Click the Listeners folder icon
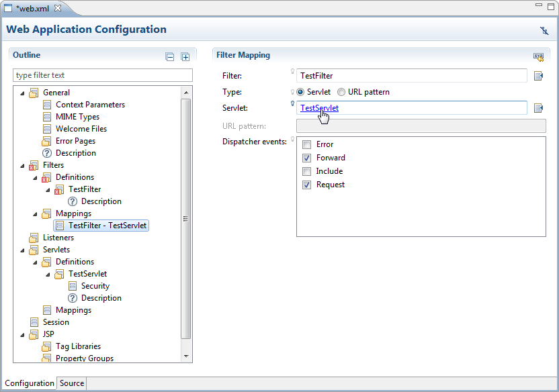 coord(34,238)
